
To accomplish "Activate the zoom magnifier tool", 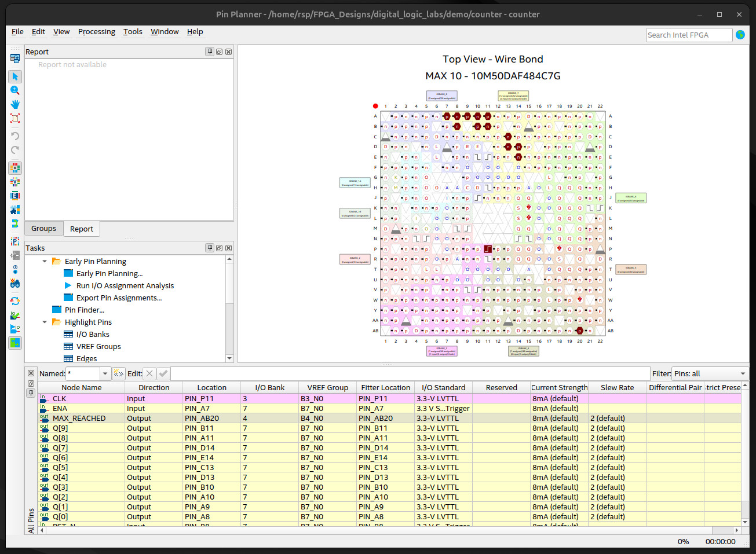I will tap(15, 90).
